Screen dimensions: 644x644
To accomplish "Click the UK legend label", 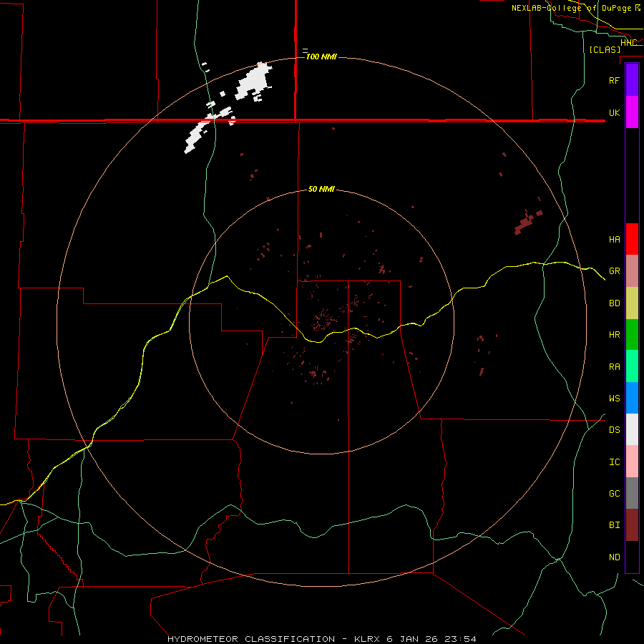I will [615, 112].
